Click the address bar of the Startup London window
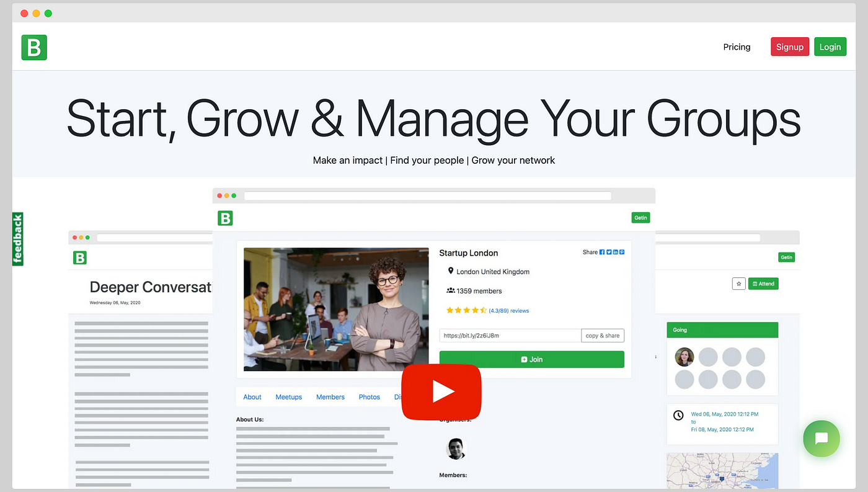Screen dimensions: 868x492 coord(428,196)
